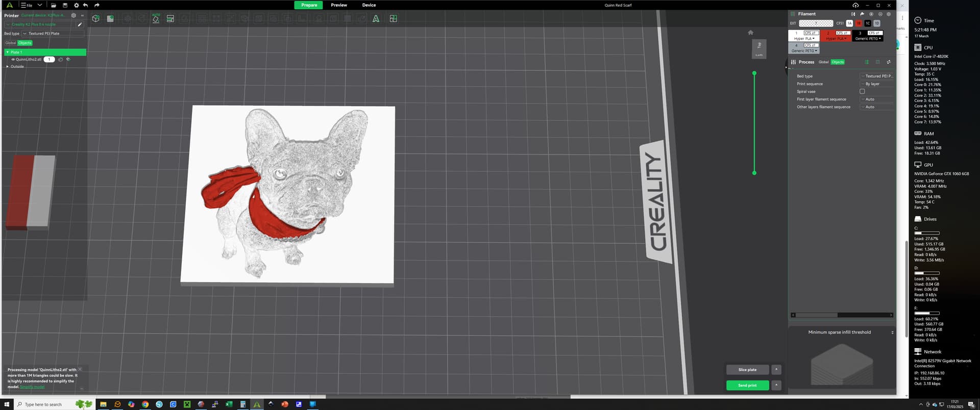Click the home view icon
The image size is (980, 410).
(x=750, y=33)
